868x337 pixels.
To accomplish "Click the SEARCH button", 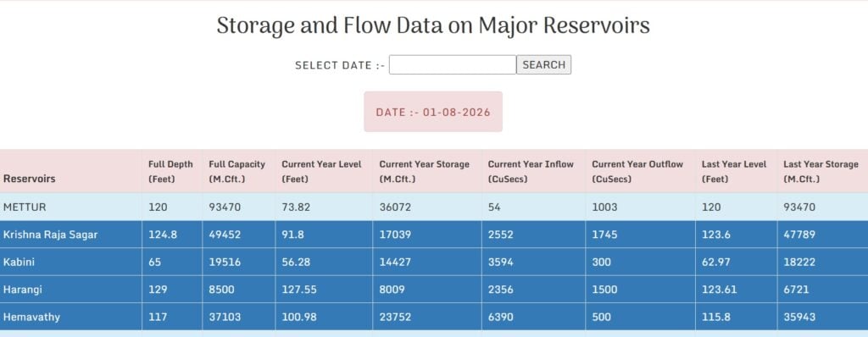I will [x=543, y=64].
